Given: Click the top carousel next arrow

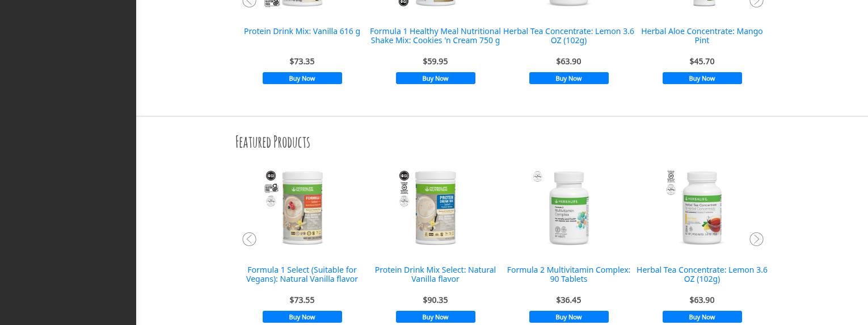Looking at the screenshot, I should click(x=756, y=2).
